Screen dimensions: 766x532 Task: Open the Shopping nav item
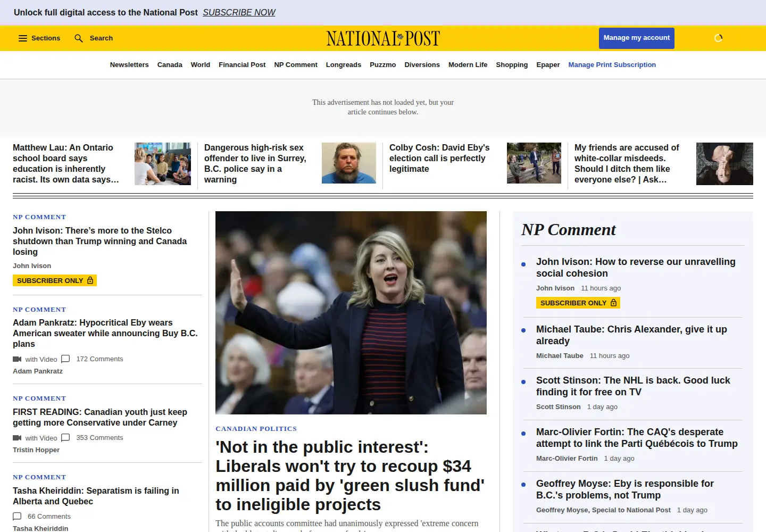pos(512,65)
